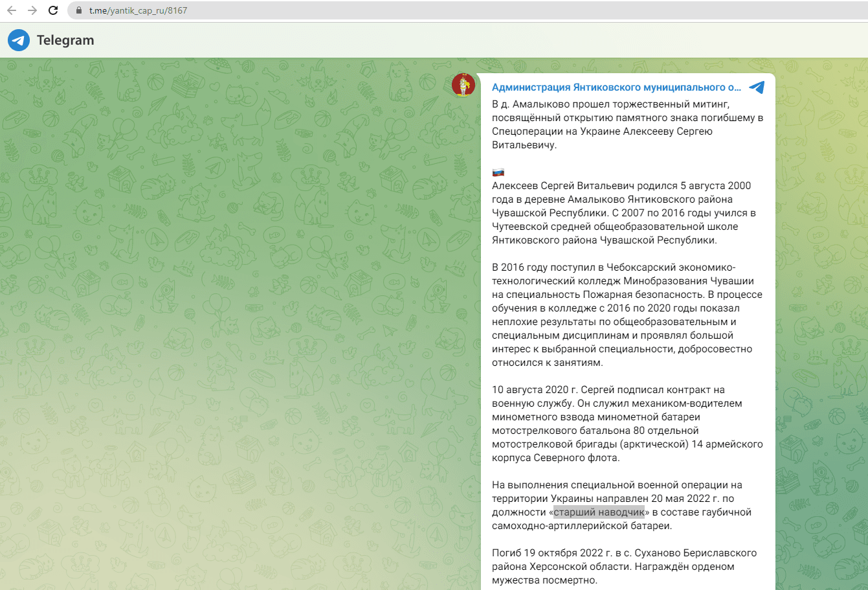868x590 pixels.
Task: Open the channel's round avatar image
Action: tap(463, 85)
